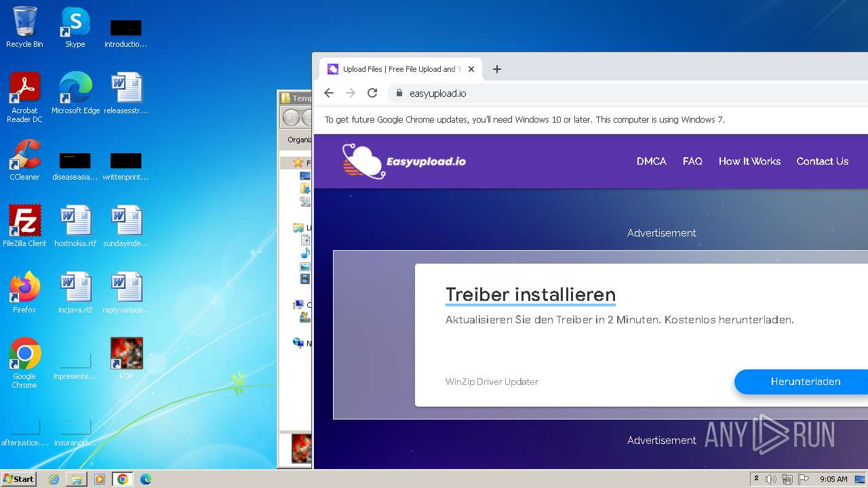The height and width of the screenshot is (488, 868).
Task: Select Videos library in Explorer tree
Action: (305, 279)
